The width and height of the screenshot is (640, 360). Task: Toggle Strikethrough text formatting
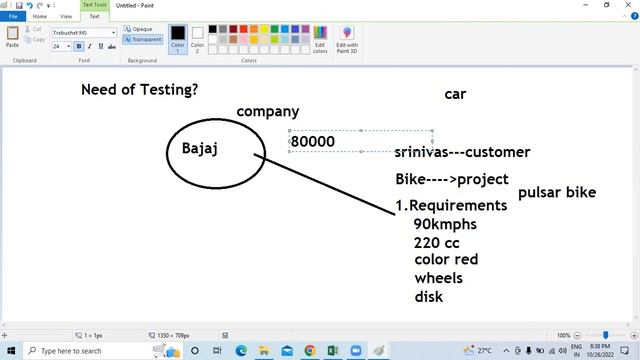coord(112,47)
